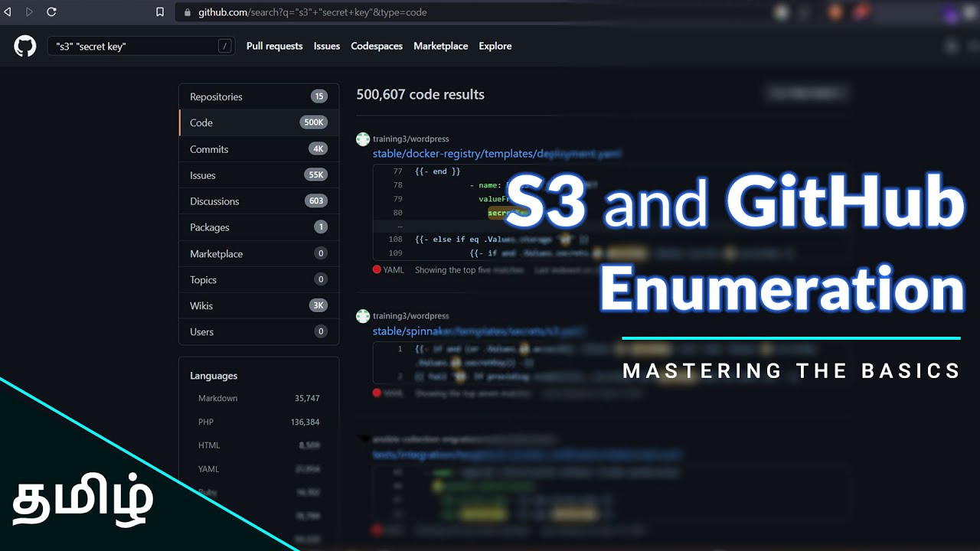Reload the page with refresh icon
The height and width of the screenshot is (551, 980).
pyautogui.click(x=51, y=12)
